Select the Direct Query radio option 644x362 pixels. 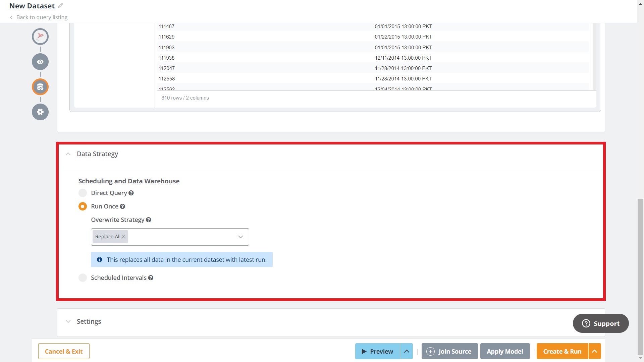click(x=83, y=193)
